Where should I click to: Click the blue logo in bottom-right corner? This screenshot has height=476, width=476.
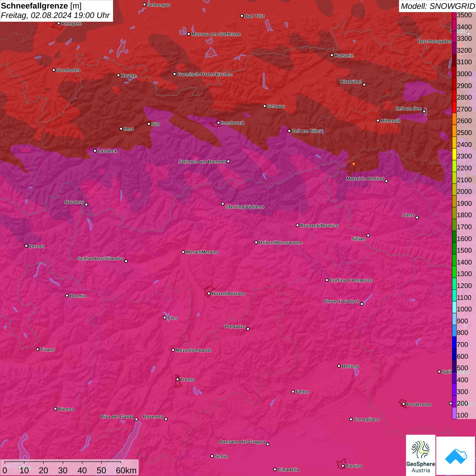(456, 456)
